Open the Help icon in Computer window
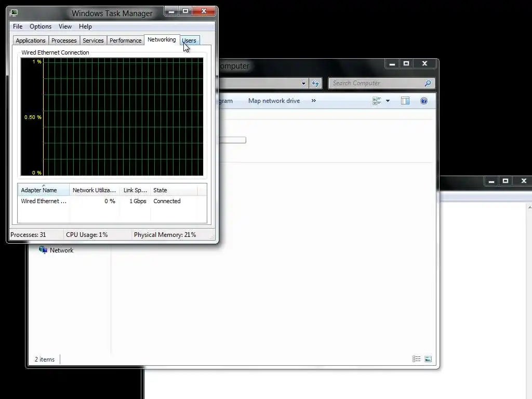Image resolution: width=532 pixels, height=399 pixels. [x=424, y=101]
